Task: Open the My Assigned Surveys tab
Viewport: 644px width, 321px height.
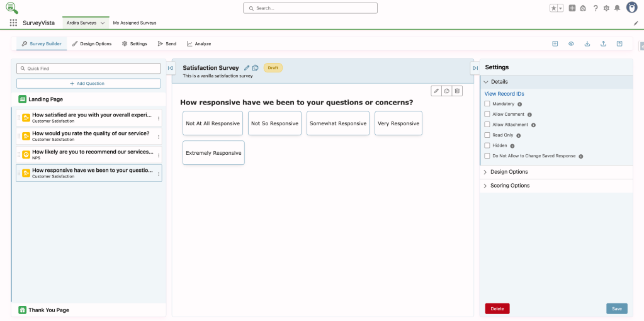Action: pos(135,23)
